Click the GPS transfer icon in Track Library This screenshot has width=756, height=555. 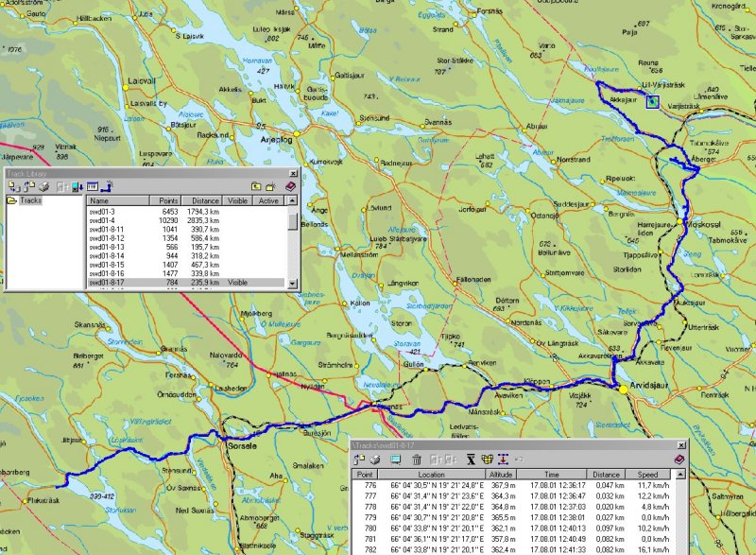(x=107, y=186)
